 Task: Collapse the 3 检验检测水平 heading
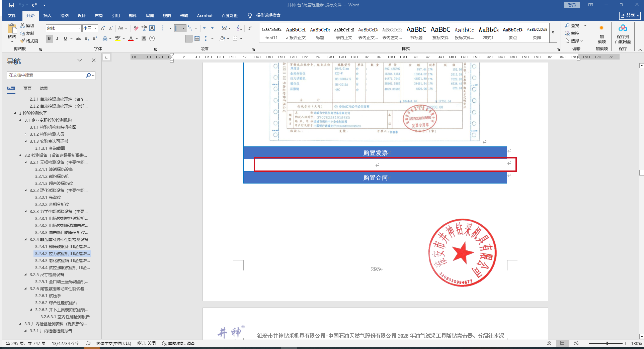15,113
